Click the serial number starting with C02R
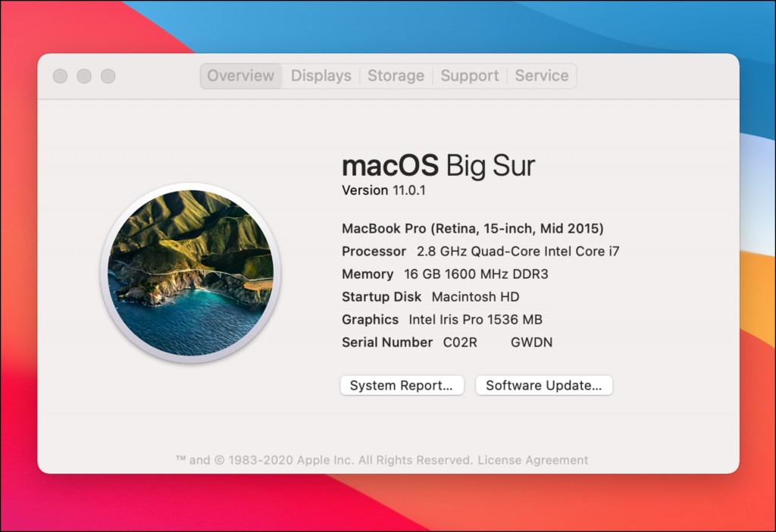This screenshot has width=776, height=532. click(498, 343)
